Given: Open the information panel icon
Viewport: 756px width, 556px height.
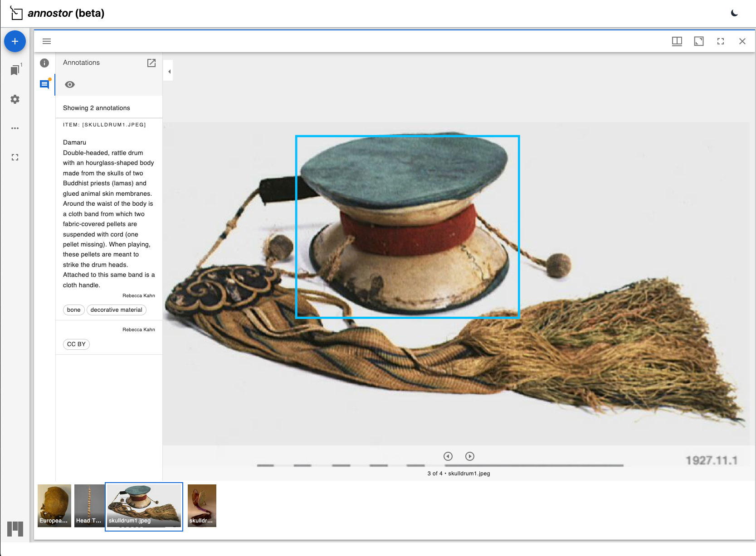Looking at the screenshot, I should pos(44,63).
